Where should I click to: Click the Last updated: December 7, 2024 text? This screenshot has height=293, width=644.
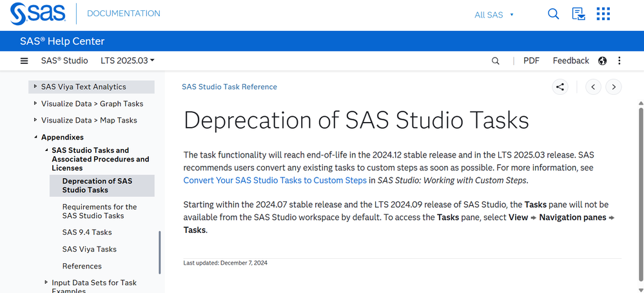pos(225,263)
